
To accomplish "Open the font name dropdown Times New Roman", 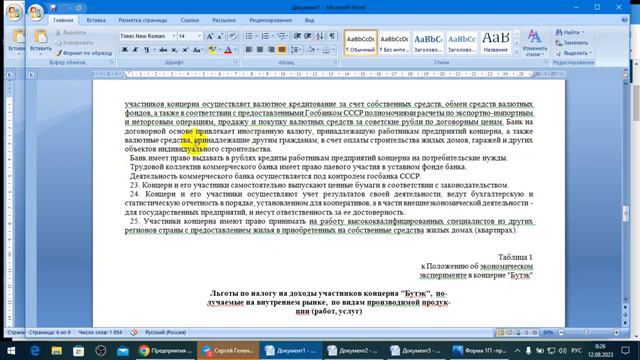I will 174,36.
